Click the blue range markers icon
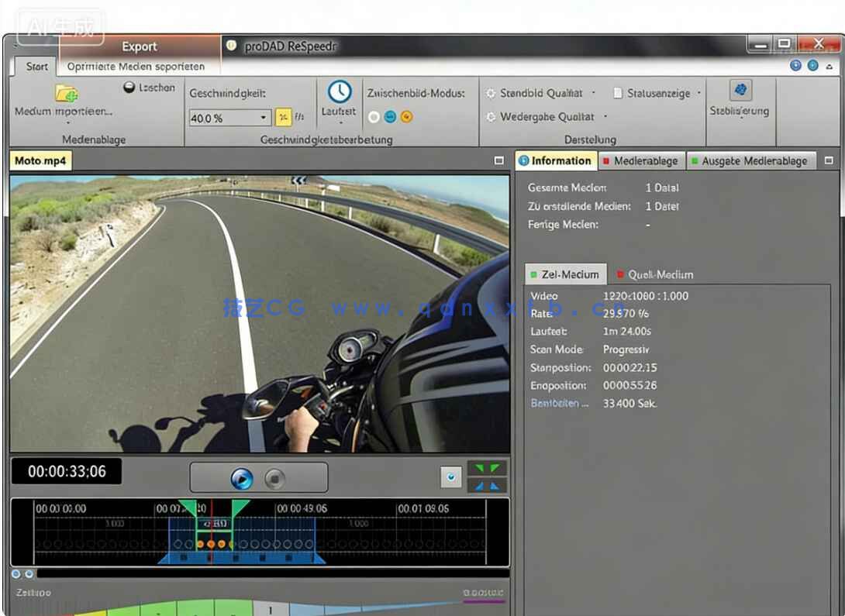This screenshot has height=616, width=845. (x=487, y=486)
